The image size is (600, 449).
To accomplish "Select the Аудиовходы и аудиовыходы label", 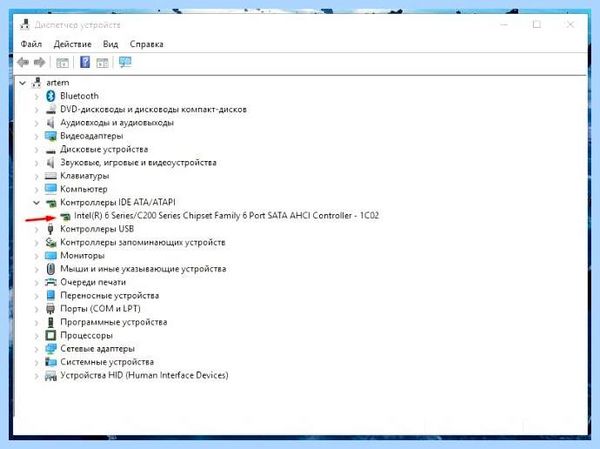I will 117,122.
